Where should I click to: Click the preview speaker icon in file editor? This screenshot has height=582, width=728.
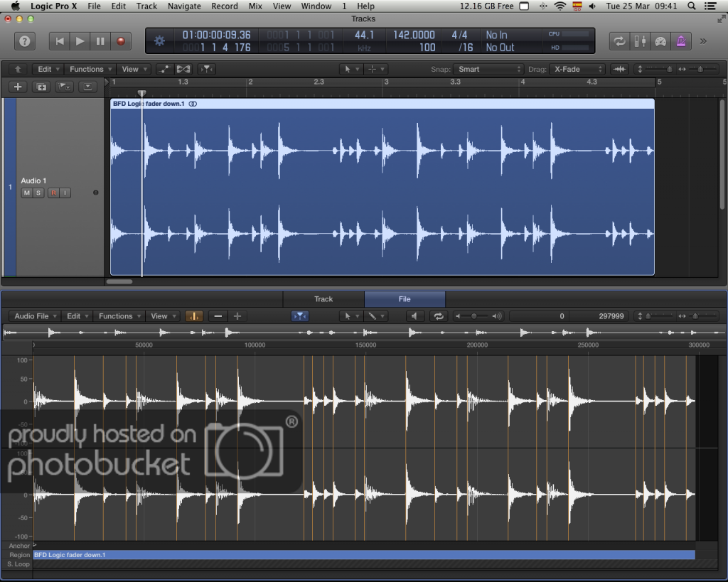pyautogui.click(x=416, y=316)
